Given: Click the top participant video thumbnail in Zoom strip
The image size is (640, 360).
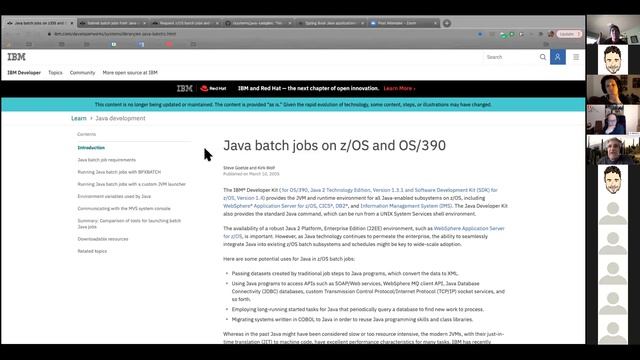Looking at the screenshot, I should 613,30.
